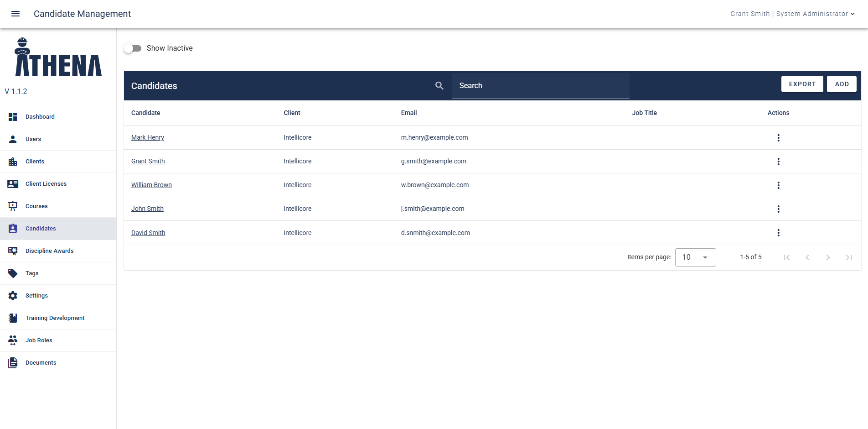The height and width of the screenshot is (429, 868).
Task: Navigate to Job Roles menu item
Action: click(58, 340)
